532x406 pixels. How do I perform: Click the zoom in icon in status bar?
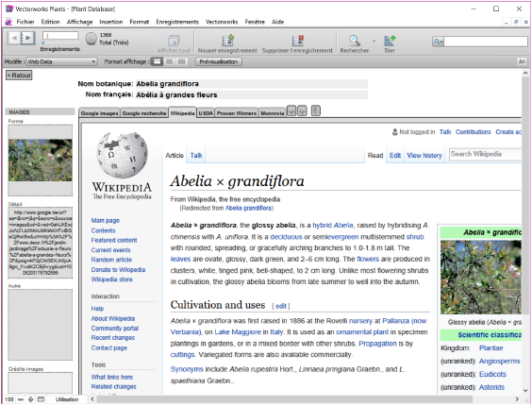click(30, 399)
